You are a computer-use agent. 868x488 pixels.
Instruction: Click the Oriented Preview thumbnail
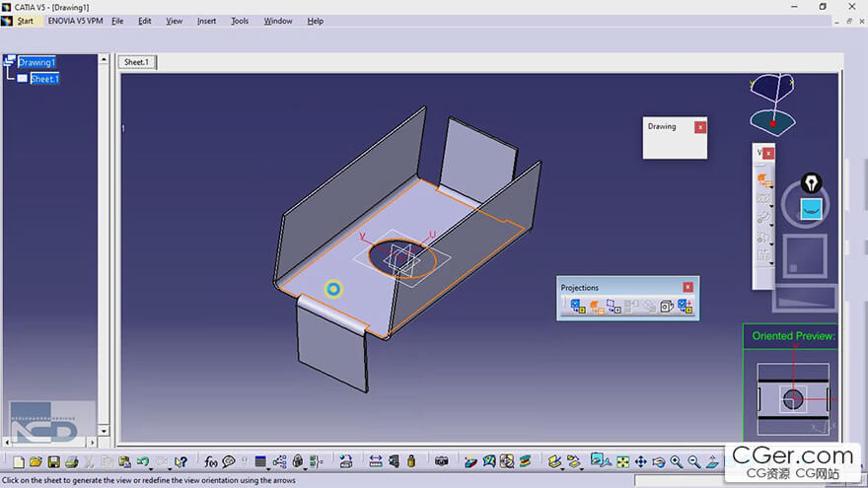tap(793, 398)
